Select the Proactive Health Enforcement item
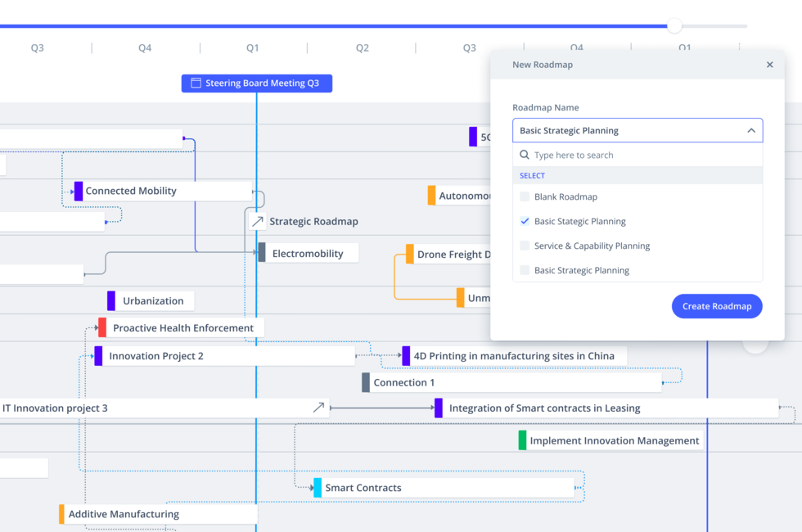This screenshot has width=802, height=532. point(181,327)
